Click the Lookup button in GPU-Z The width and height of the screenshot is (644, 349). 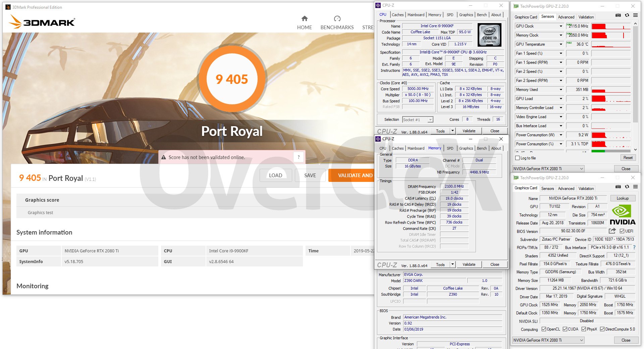tap(623, 198)
